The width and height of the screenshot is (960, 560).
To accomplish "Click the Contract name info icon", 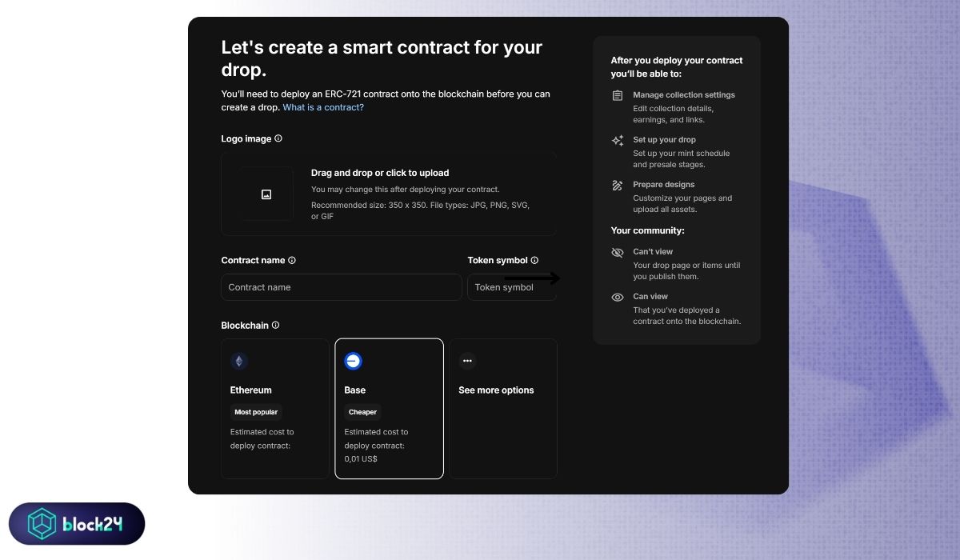I will tap(292, 260).
